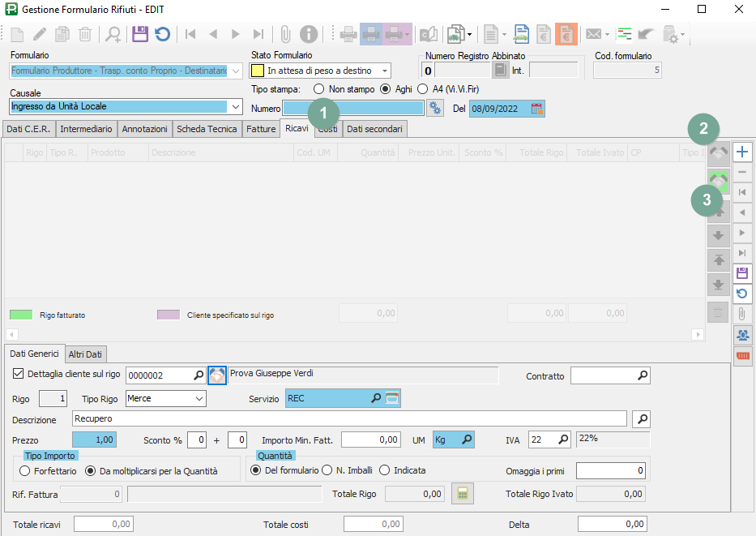The image size is (756, 536).
Task: Click the info icon in top toolbar
Action: pyautogui.click(x=308, y=34)
